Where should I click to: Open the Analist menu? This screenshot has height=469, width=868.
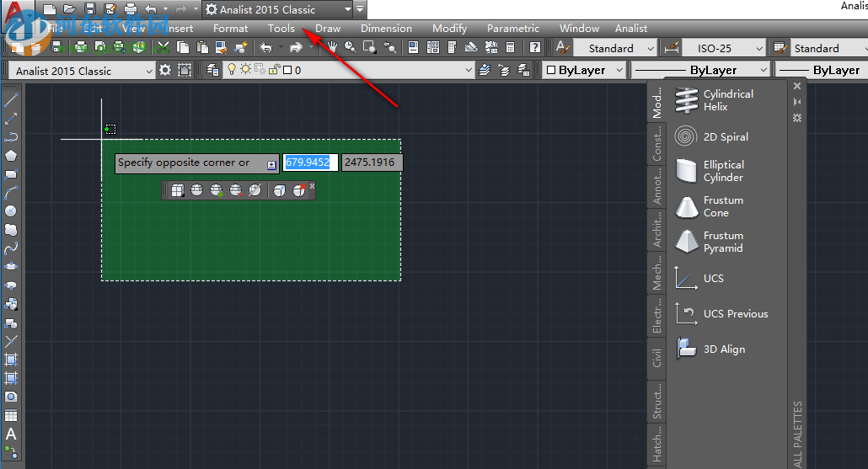631,28
